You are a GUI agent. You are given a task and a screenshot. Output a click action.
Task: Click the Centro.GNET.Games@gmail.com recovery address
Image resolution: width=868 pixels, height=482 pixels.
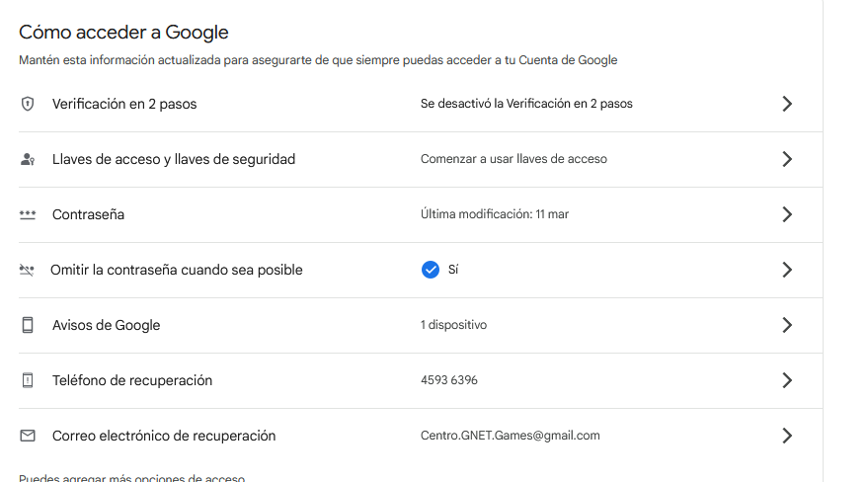tap(511, 436)
